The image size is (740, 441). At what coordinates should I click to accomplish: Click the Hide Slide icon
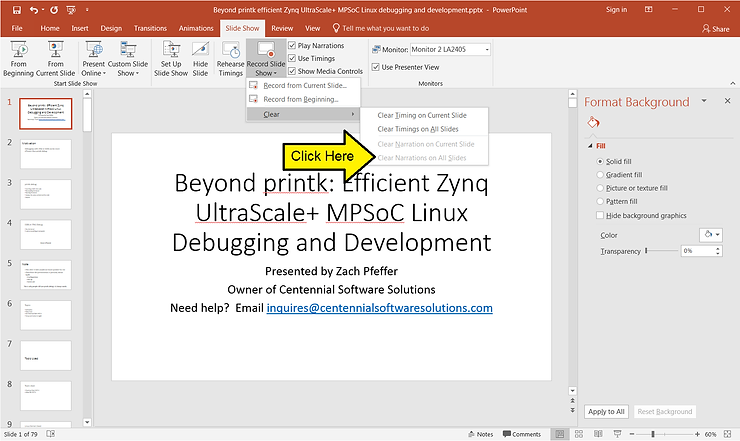coord(200,59)
